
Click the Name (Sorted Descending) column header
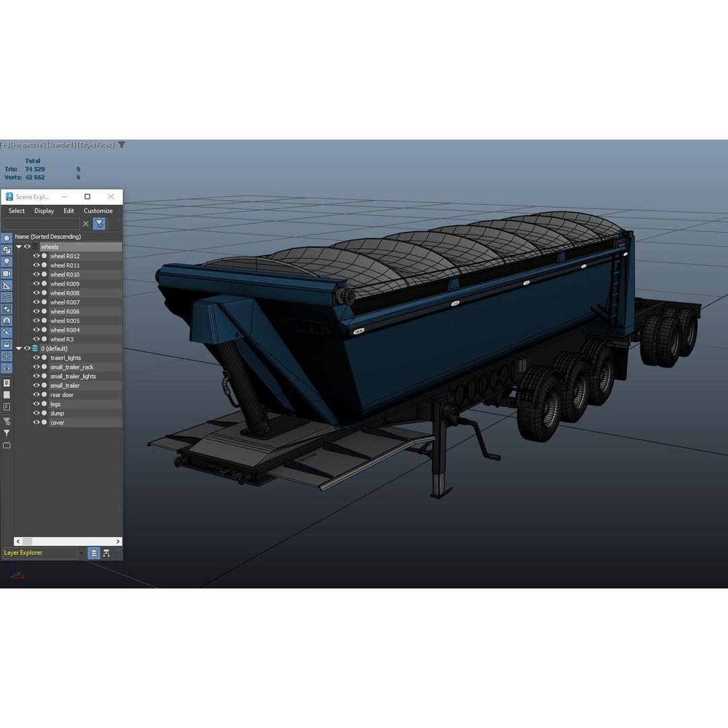(47, 237)
